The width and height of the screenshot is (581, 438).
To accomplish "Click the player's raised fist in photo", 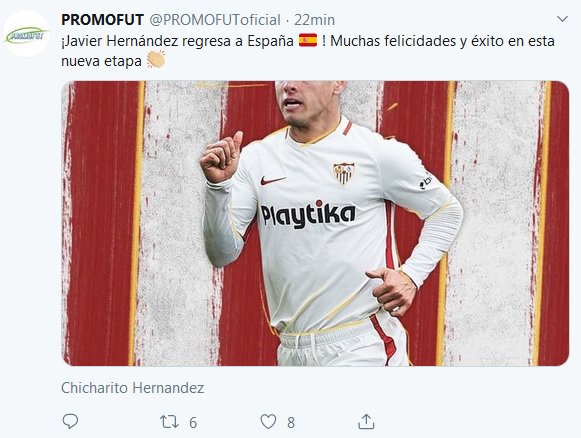I will (x=221, y=157).
